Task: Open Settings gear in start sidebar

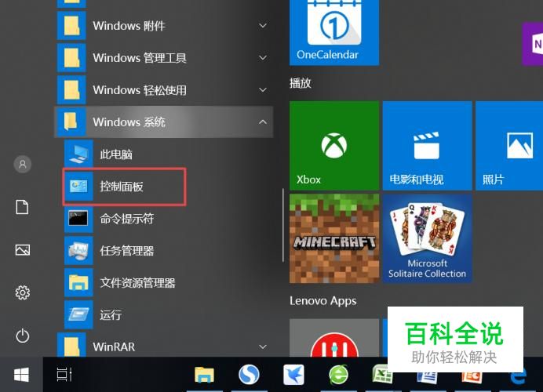Action: pyautogui.click(x=23, y=292)
